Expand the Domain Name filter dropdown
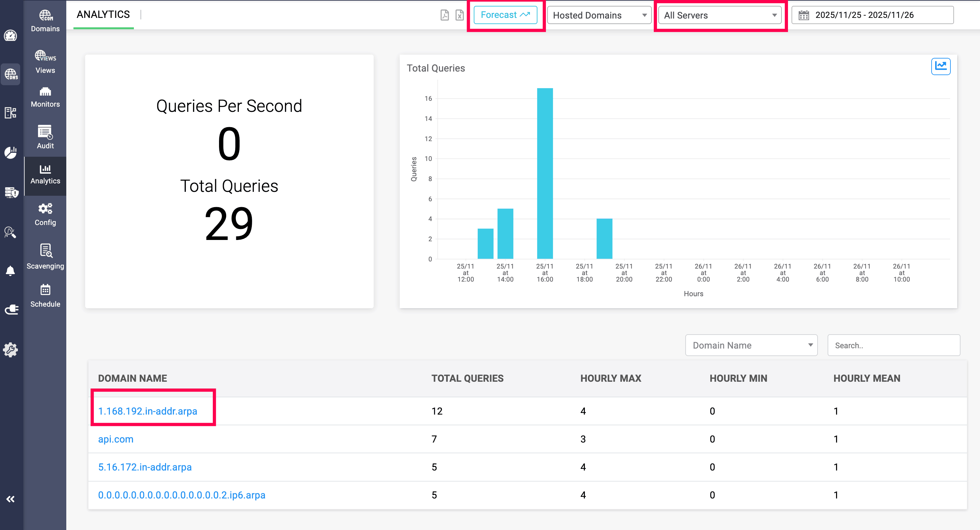 tap(751, 345)
